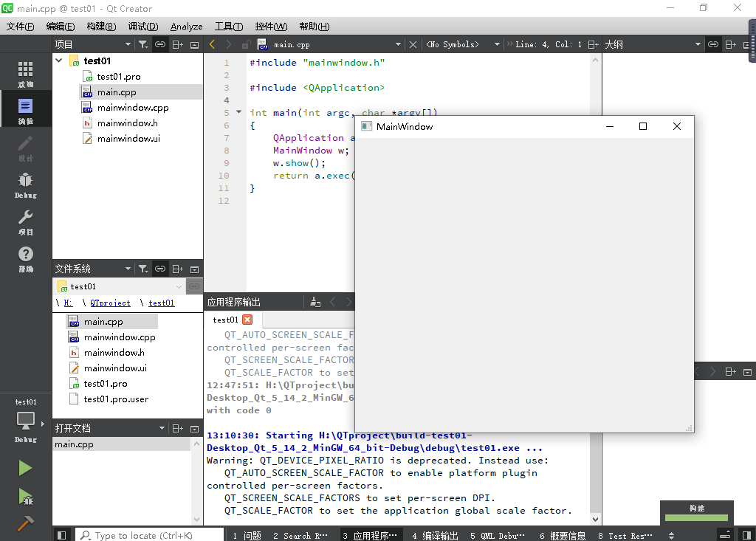
Task: Open the Debug menu (调试)
Action: (143, 27)
